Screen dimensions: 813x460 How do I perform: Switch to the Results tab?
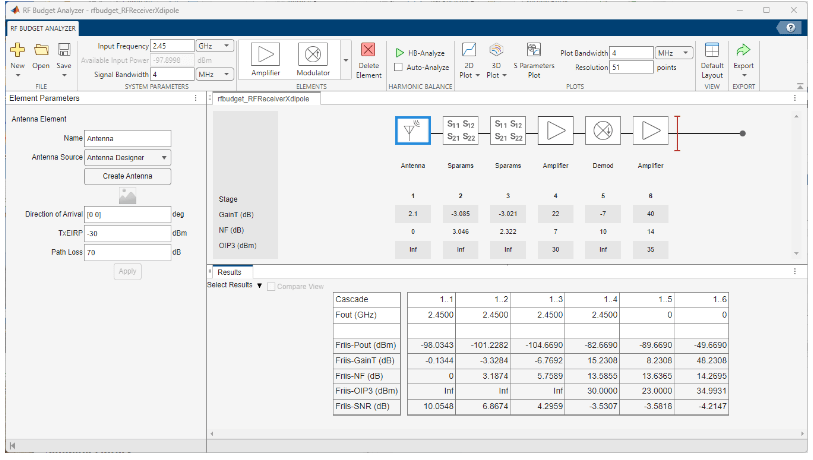point(229,272)
